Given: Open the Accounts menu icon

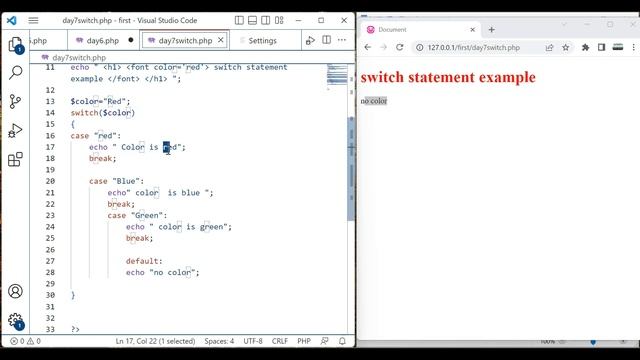Looking at the screenshot, I should tap(16, 291).
